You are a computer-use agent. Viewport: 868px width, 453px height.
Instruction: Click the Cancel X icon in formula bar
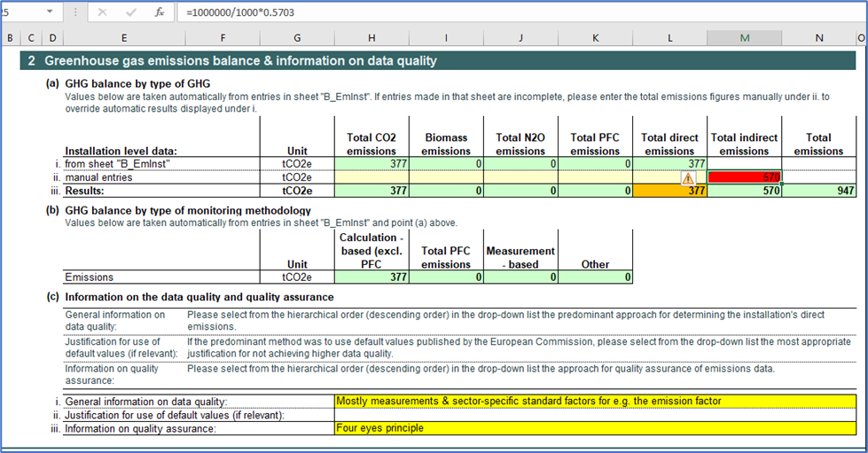coord(103,13)
